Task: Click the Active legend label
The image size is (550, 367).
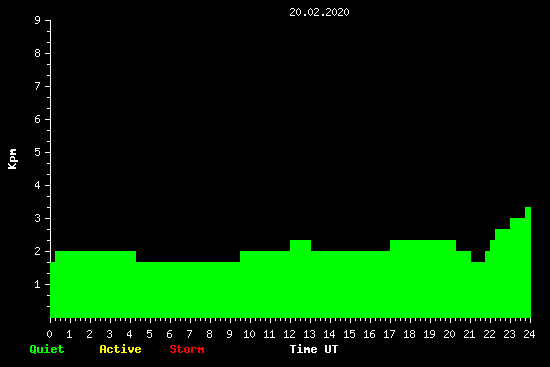Action: 120,349
